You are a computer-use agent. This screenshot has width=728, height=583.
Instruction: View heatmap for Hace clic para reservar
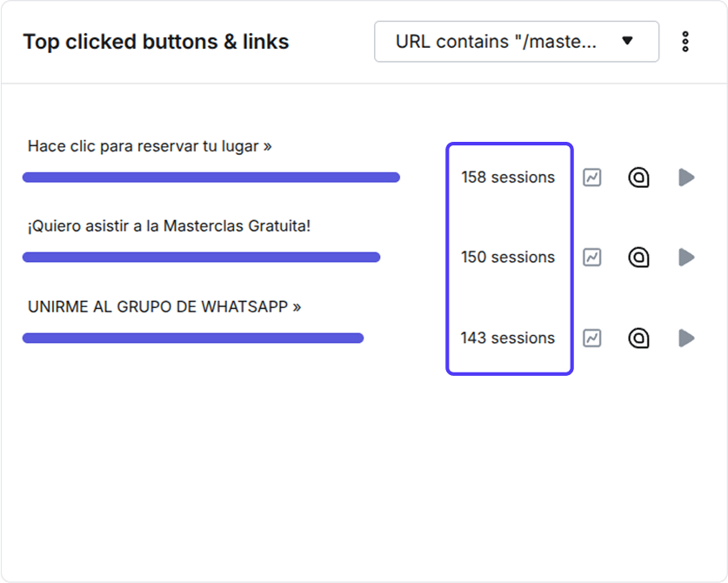point(638,178)
